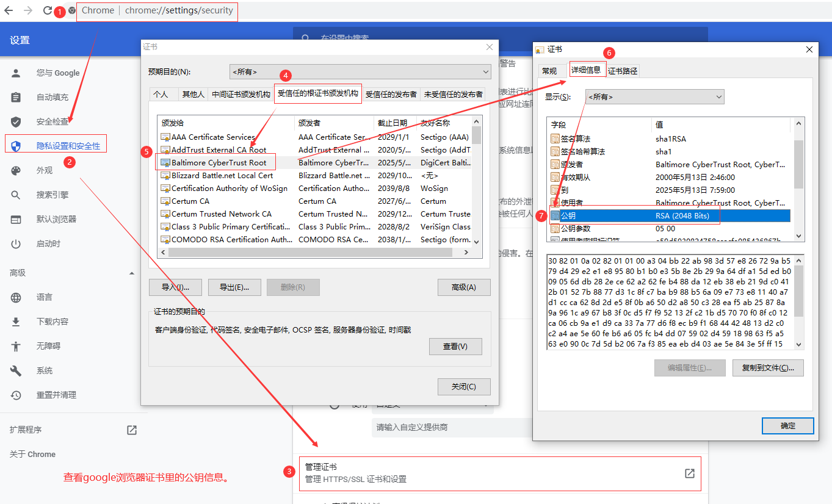832x504 pixels.
Task: Open 管理证书 external link icon
Action: 690,473
